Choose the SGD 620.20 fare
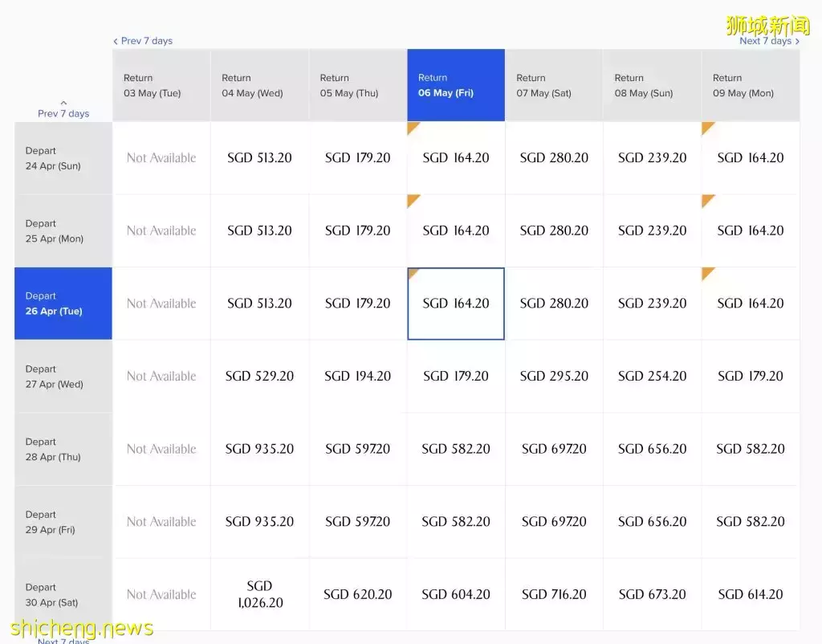Screen dimensions: 822x644 coord(357,594)
